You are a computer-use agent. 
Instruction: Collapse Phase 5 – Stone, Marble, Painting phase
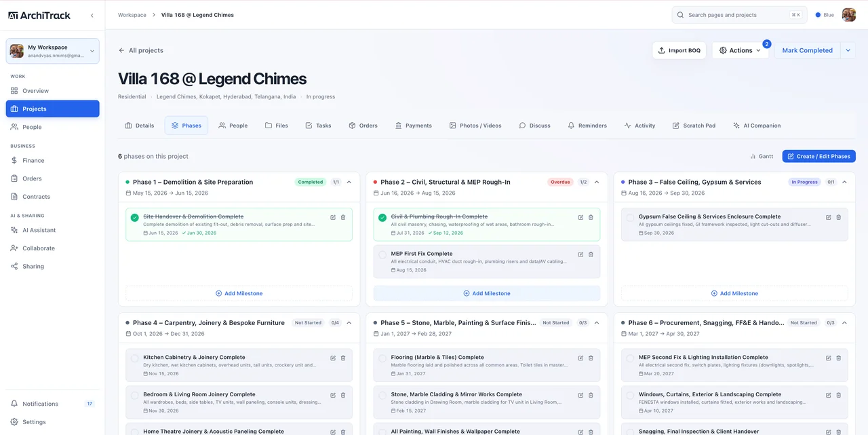(x=597, y=323)
